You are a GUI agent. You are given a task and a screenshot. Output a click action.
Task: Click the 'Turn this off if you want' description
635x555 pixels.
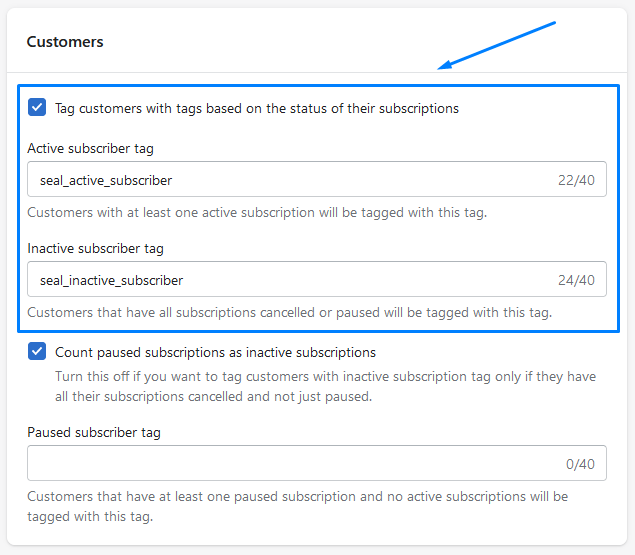(x=326, y=386)
